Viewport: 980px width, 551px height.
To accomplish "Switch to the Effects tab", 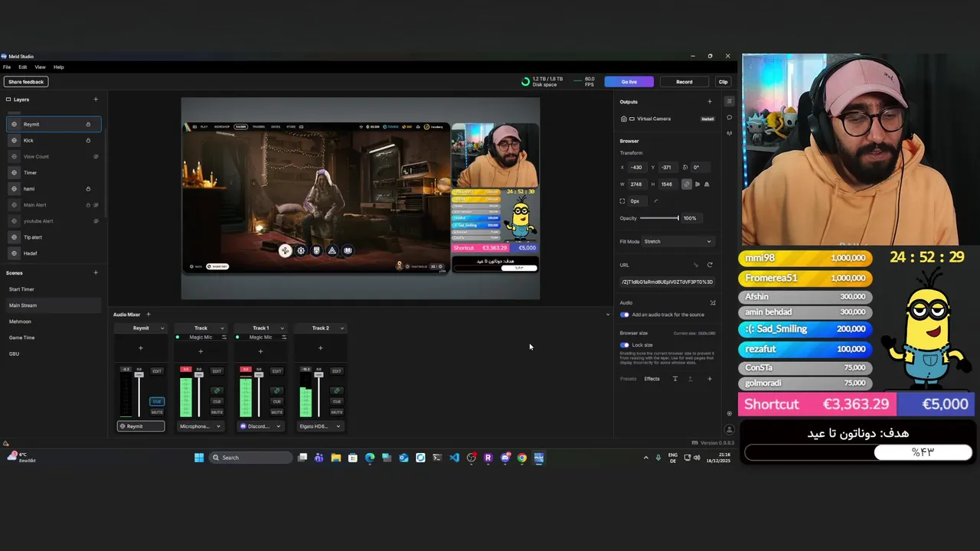I will point(652,379).
